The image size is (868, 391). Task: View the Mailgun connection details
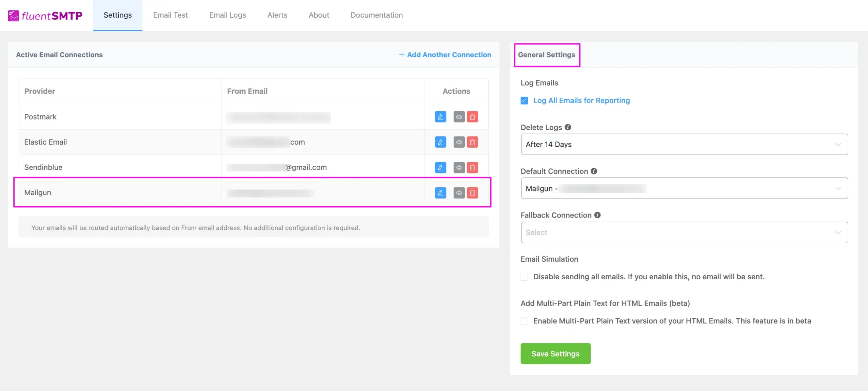pos(459,193)
